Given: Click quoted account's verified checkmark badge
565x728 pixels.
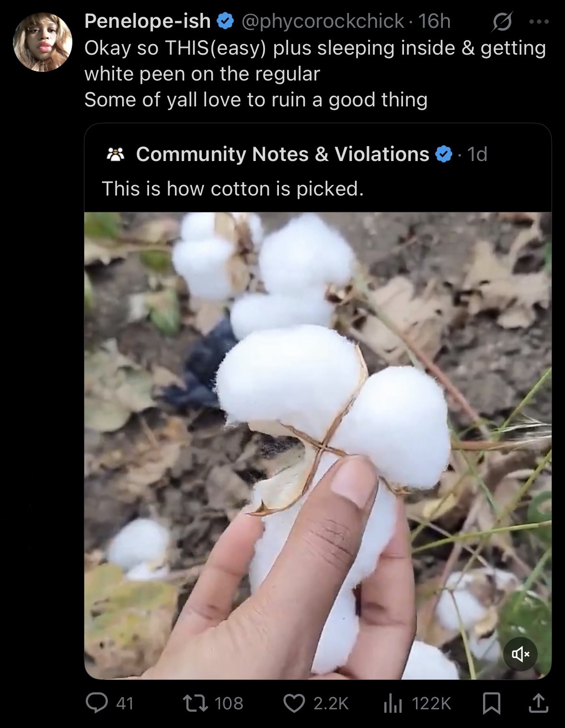Looking at the screenshot, I should tap(443, 154).
